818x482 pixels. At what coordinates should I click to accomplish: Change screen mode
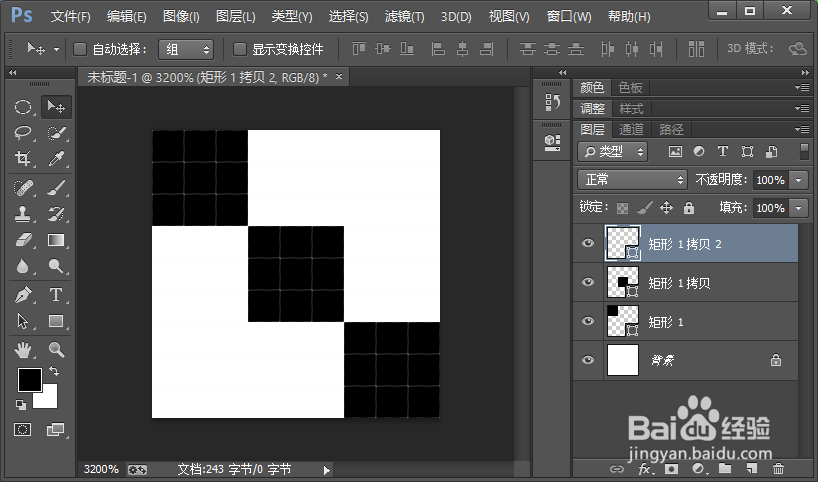tap(55, 429)
